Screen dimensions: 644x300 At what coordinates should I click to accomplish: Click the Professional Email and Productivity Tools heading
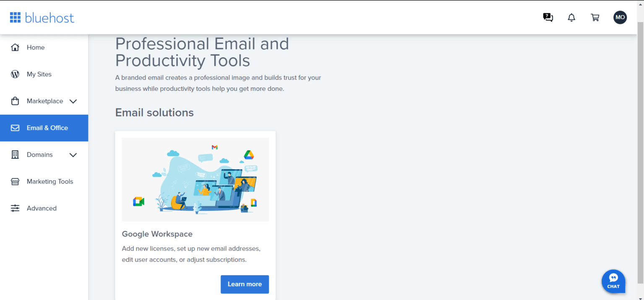[202, 52]
